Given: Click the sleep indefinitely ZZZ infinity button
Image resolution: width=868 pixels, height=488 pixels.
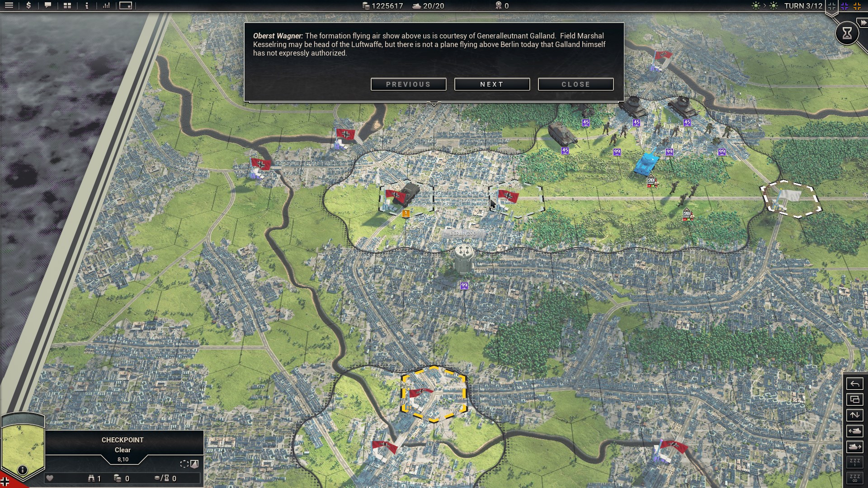Looking at the screenshot, I should click(854, 478).
